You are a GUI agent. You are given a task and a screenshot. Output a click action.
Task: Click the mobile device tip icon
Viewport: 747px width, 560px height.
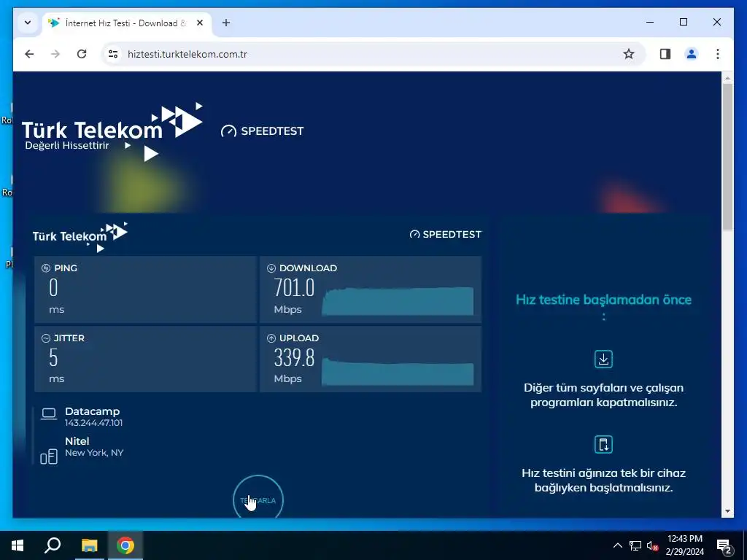[x=603, y=444]
